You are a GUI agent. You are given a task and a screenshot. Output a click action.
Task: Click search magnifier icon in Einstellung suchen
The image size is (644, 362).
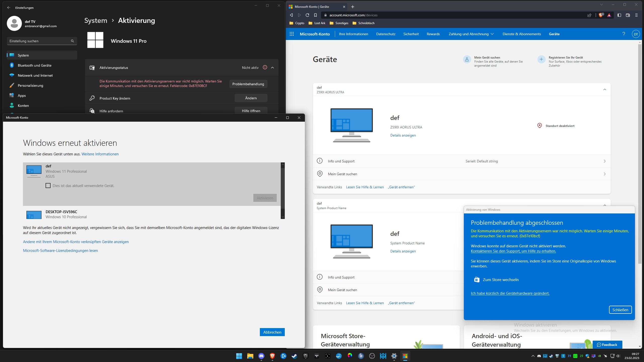click(x=72, y=41)
